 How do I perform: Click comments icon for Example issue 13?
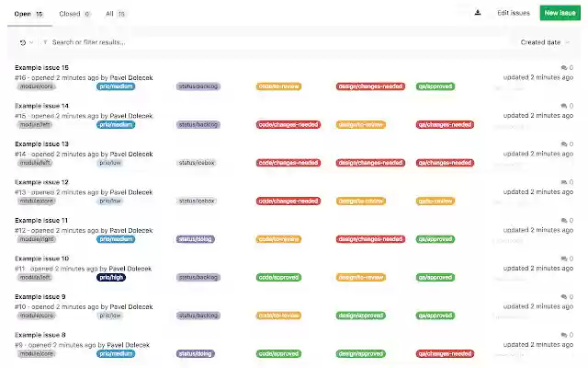563,144
